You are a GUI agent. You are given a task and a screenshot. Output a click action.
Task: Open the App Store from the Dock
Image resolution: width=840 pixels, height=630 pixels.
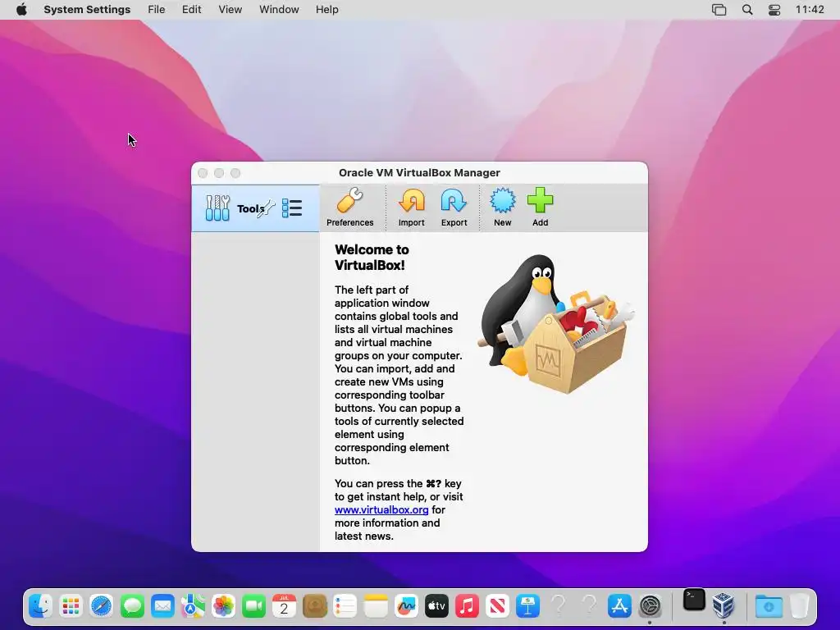point(620,606)
